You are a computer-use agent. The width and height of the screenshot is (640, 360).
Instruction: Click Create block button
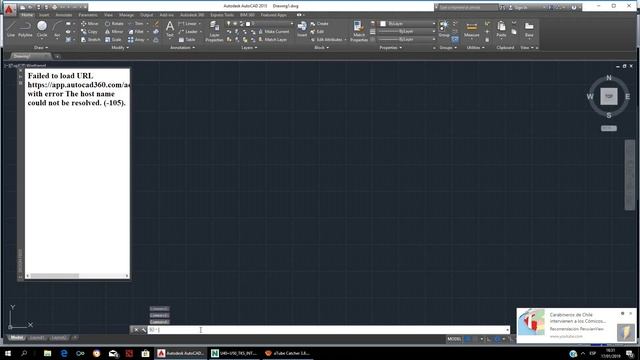pyautogui.click(x=319, y=24)
